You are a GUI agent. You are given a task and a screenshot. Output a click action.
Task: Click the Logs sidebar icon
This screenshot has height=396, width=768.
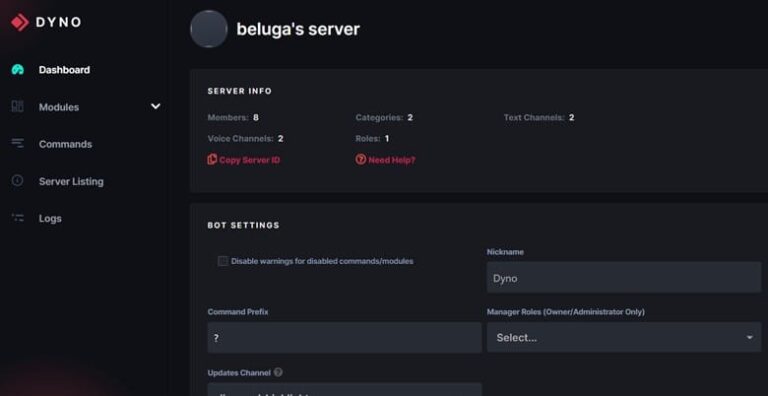pyautogui.click(x=18, y=218)
